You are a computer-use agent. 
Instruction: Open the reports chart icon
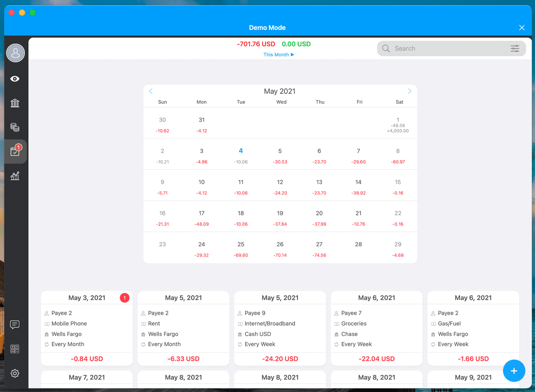15,176
